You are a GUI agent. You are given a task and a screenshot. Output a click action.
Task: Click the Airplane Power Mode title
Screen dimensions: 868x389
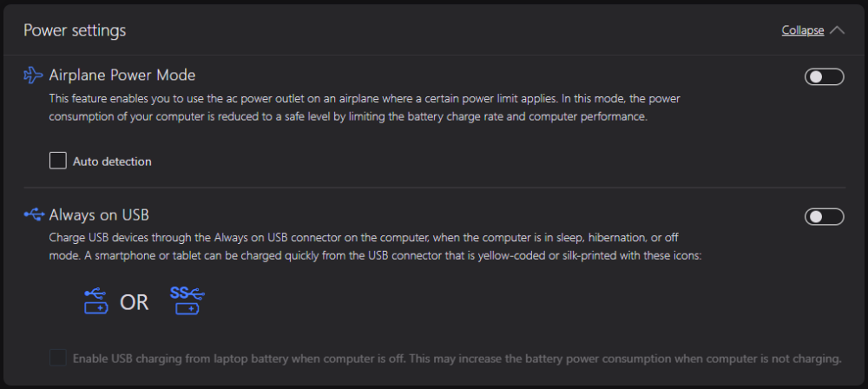(x=122, y=76)
